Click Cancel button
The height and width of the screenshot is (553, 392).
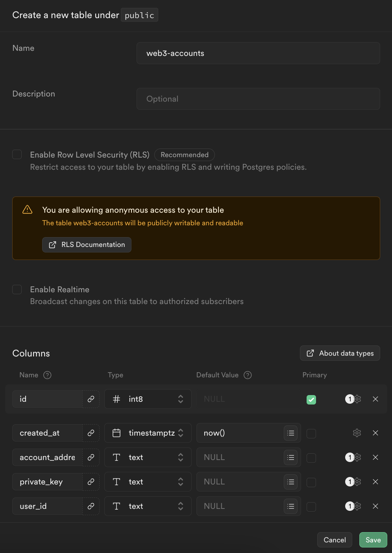335,540
